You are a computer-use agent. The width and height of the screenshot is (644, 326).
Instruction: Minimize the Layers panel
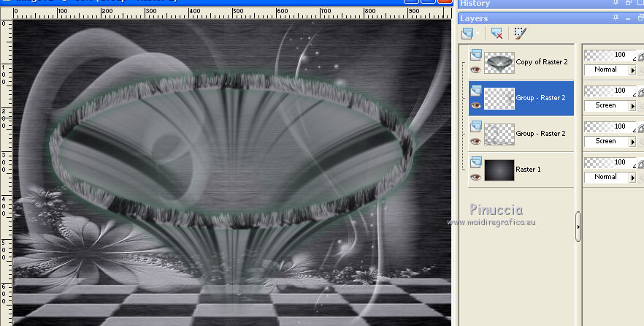coord(628,18)
